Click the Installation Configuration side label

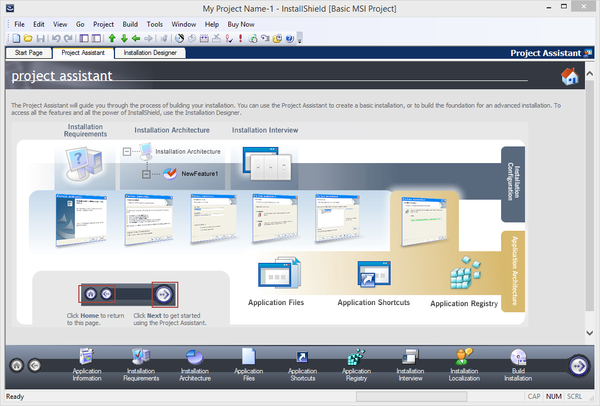pos(513,183)
